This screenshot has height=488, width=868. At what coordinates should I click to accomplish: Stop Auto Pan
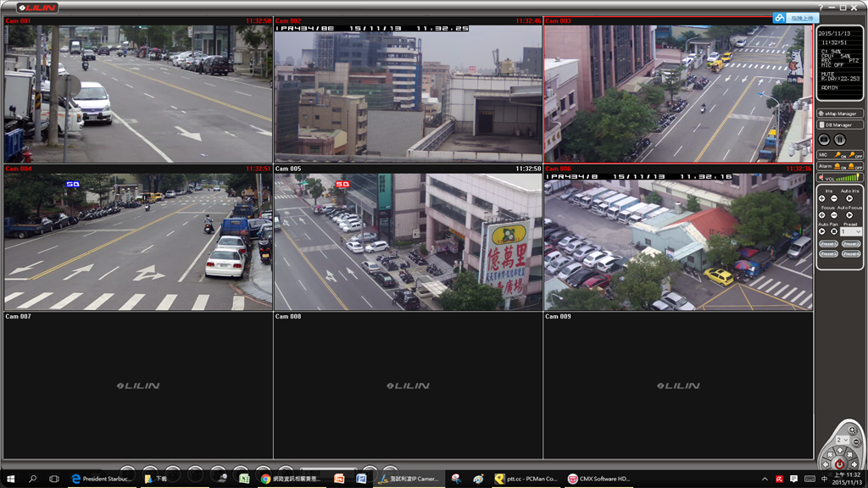coord(834,231)
